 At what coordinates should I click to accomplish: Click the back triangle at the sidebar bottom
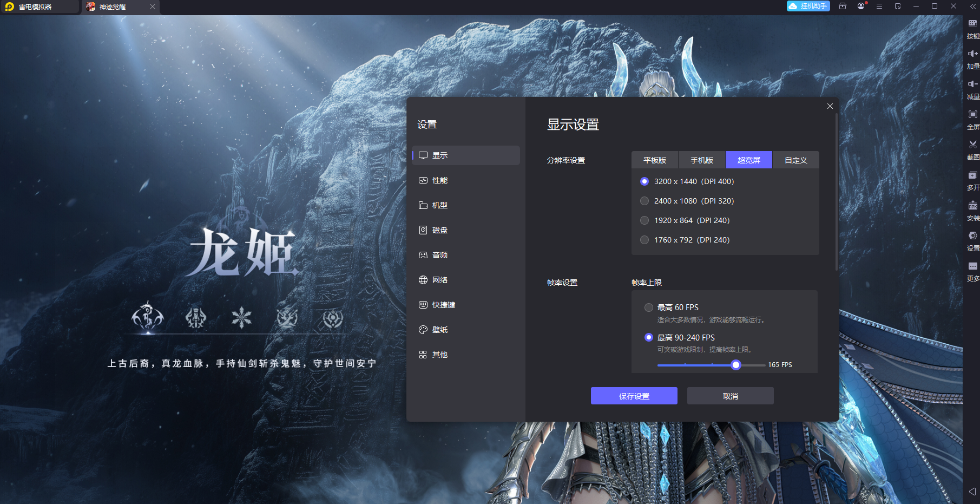click(x=972, y=492)
